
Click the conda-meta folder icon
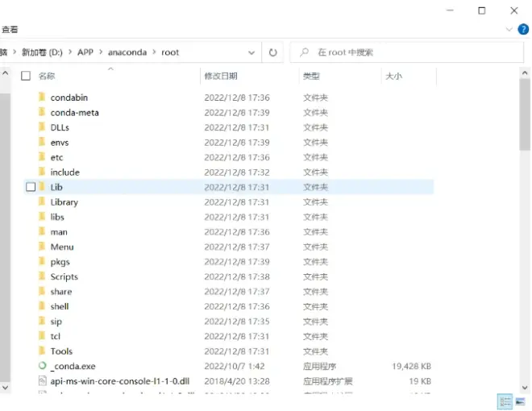pyautogui.click(x=42, y=112)
